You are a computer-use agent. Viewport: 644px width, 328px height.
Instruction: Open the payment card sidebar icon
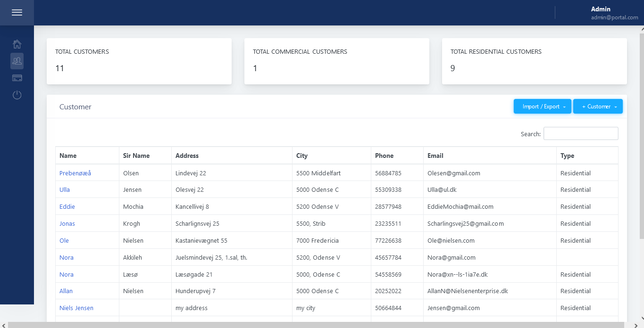17,78
